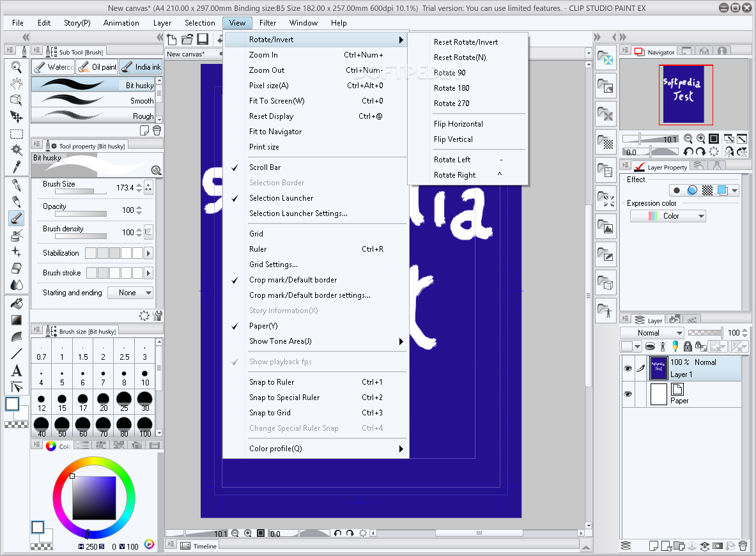
Task: Click the tool property wrench icon
Action: tap(157, 316)
